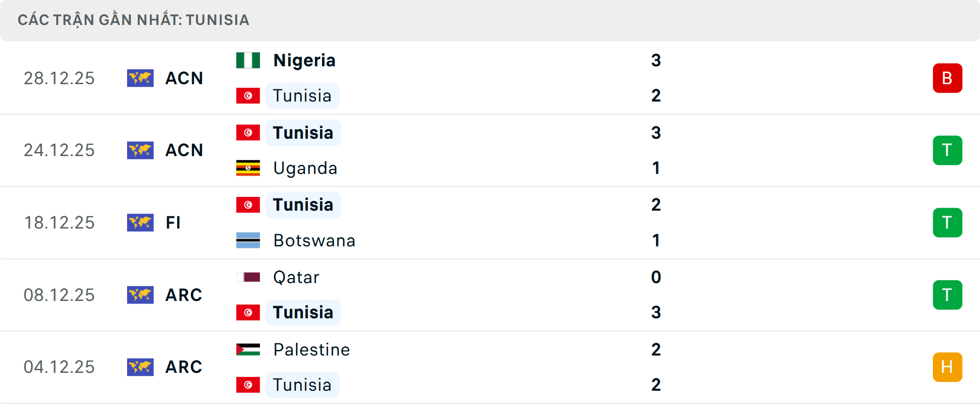This screenshot has height=404, width=980.
Task: Click the Uganda flag icon
Action: click(x=248, y=168)
